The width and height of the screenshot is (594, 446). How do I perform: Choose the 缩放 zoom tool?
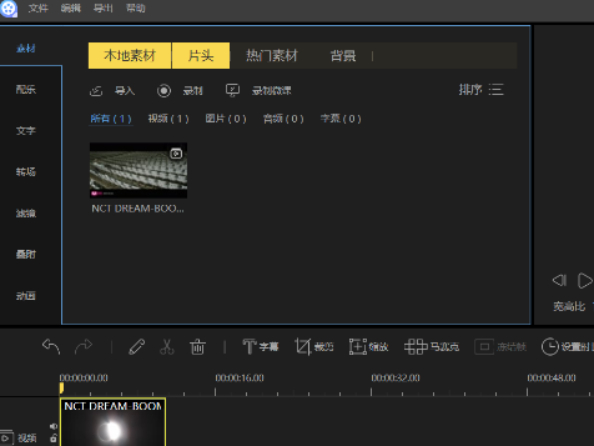click(x=369, y=346)
